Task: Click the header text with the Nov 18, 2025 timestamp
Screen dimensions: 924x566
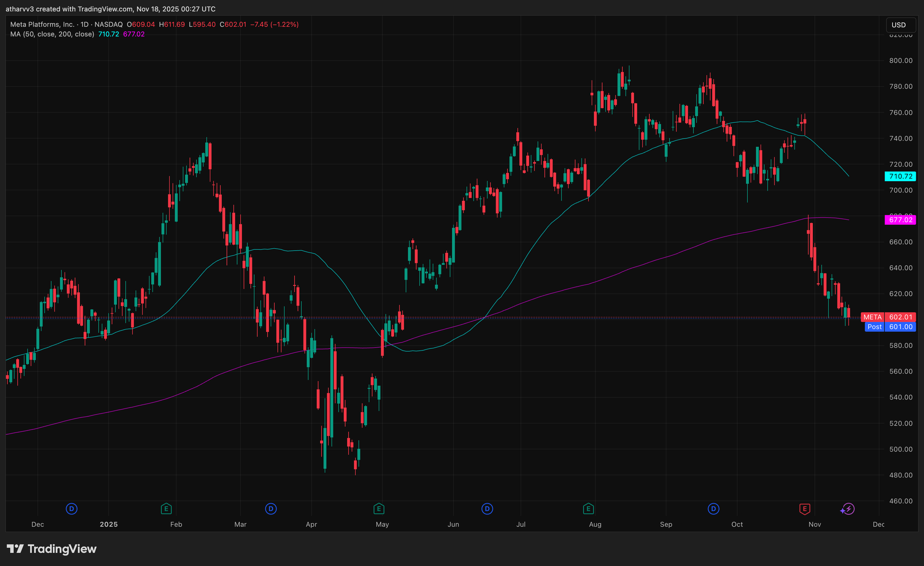Action: [x=111, y=9]
